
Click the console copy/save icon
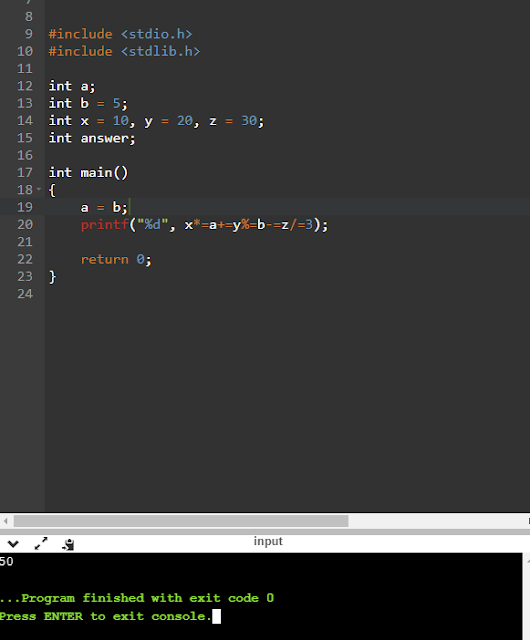click(x=68, y=544)
